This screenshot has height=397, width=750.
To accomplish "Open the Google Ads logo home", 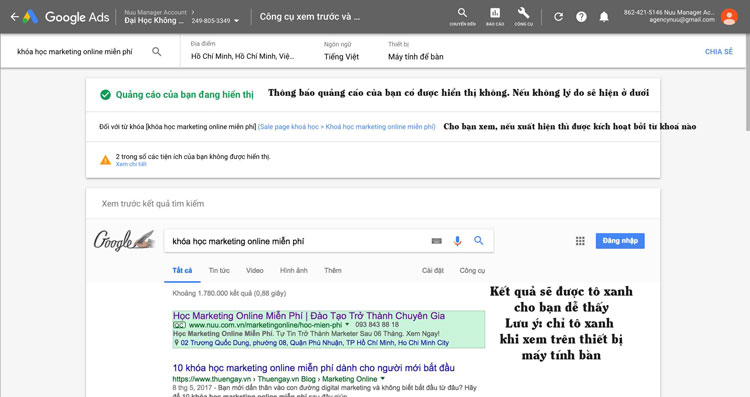I will point(66,17).
